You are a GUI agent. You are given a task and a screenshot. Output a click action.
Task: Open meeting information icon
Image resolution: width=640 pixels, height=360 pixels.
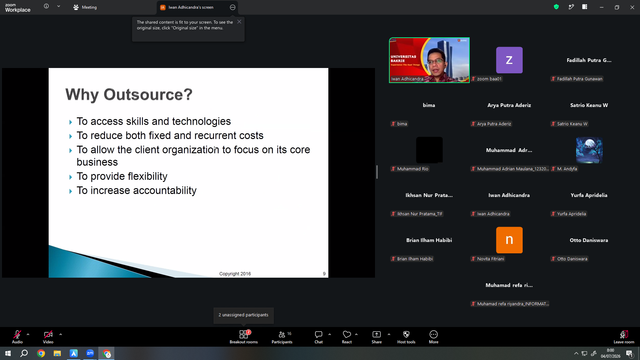(x=46, y=7)
